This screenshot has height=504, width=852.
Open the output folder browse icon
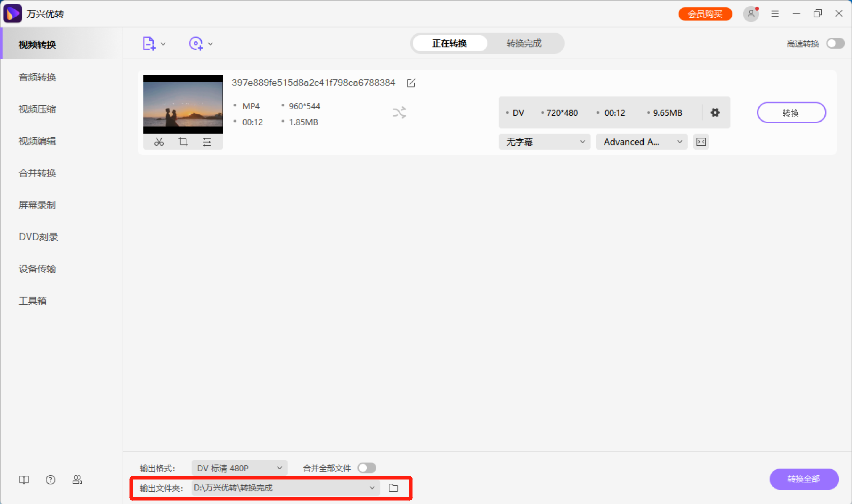(x=393, y=488)
